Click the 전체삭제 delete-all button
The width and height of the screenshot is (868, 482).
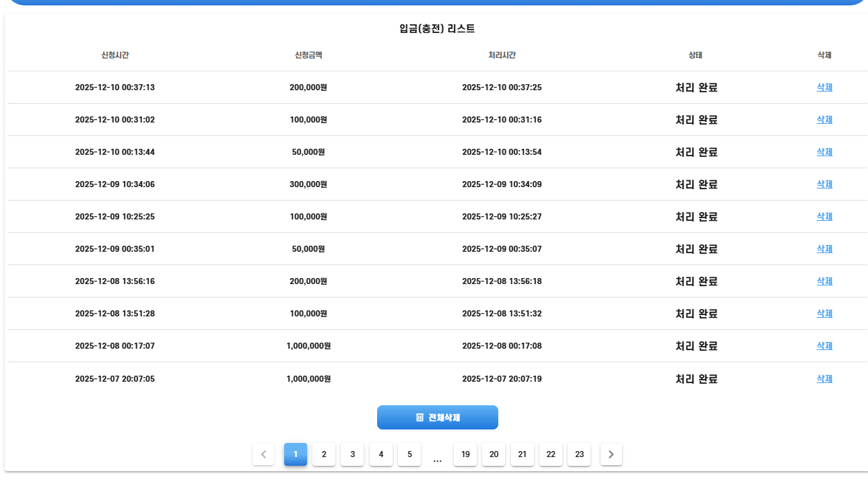pos(437,417)
